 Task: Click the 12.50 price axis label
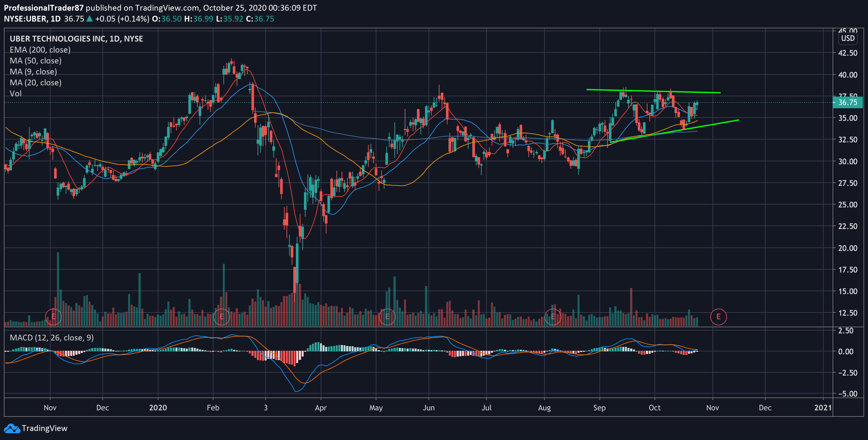[x=847, y=312]
